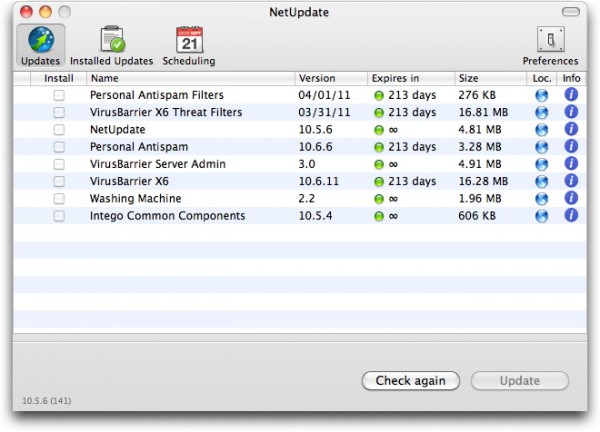Open Preferences from the toolbar

pyautogui.click(x=550, y=46)
